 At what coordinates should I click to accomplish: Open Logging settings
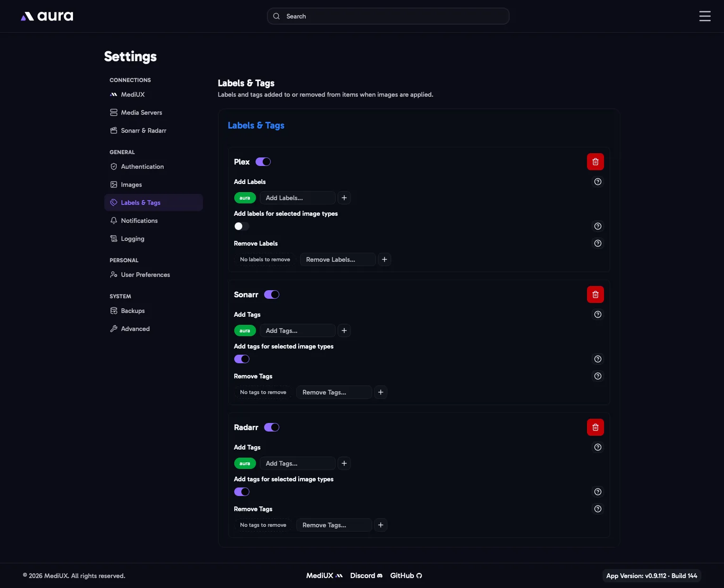coord(154,239)
